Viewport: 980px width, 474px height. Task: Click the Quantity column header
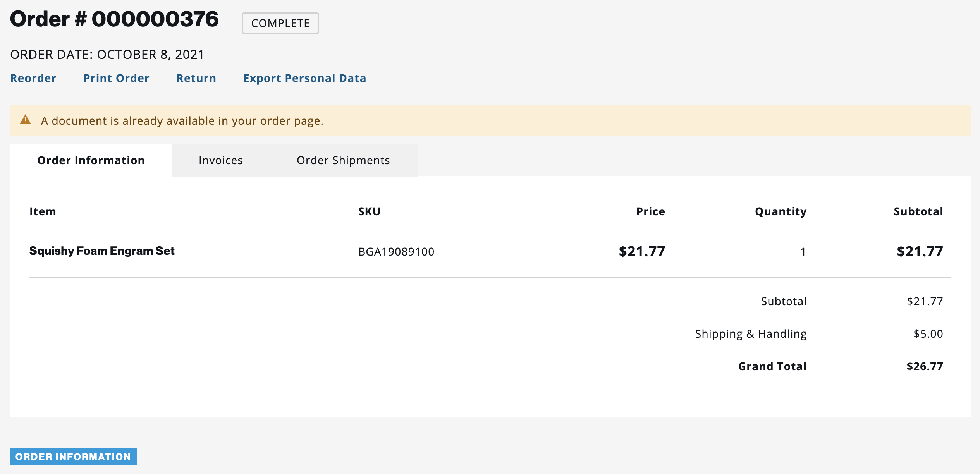[x=781, y=211]
